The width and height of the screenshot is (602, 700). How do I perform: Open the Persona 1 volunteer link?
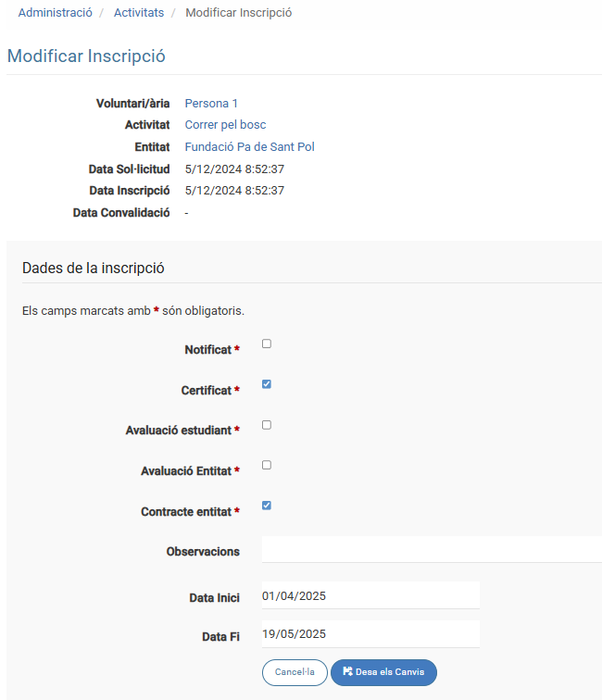click(211, 104)
